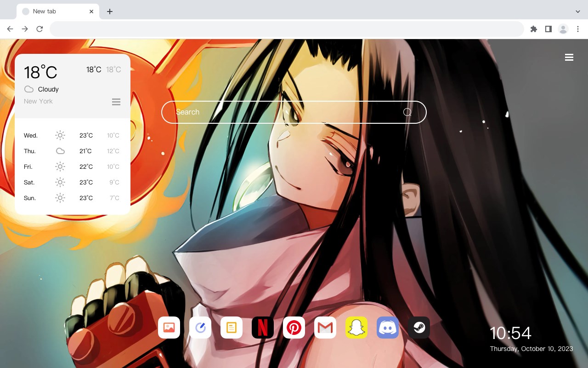Open a new tab with the plus button
This screenshot has width=588, height=368.
click(109, 11)
